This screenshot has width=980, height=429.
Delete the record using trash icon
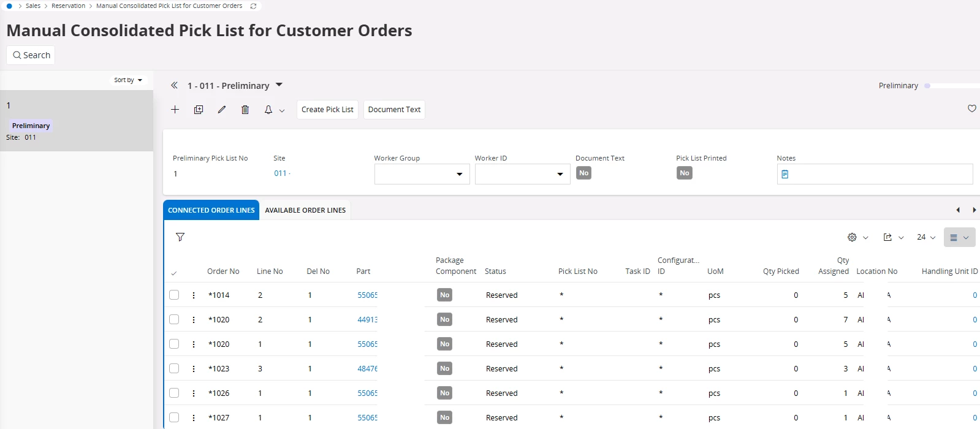(x=245, y=110)
